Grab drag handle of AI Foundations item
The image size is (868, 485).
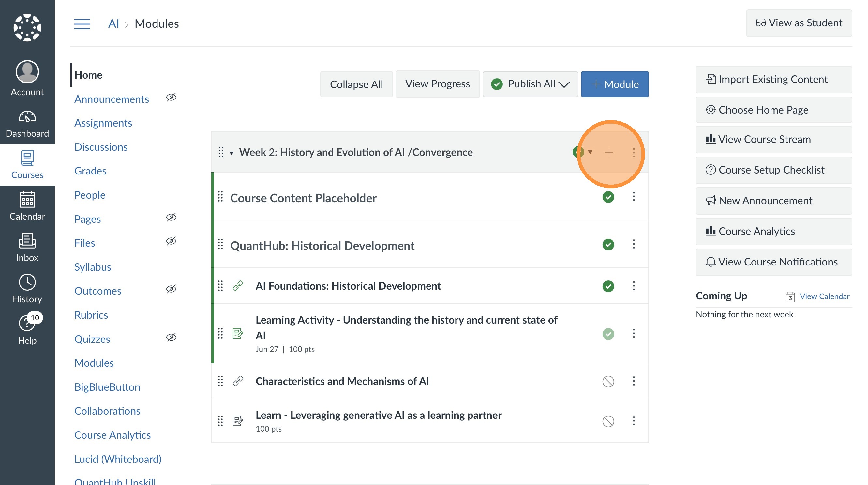(x=220, y=286)
